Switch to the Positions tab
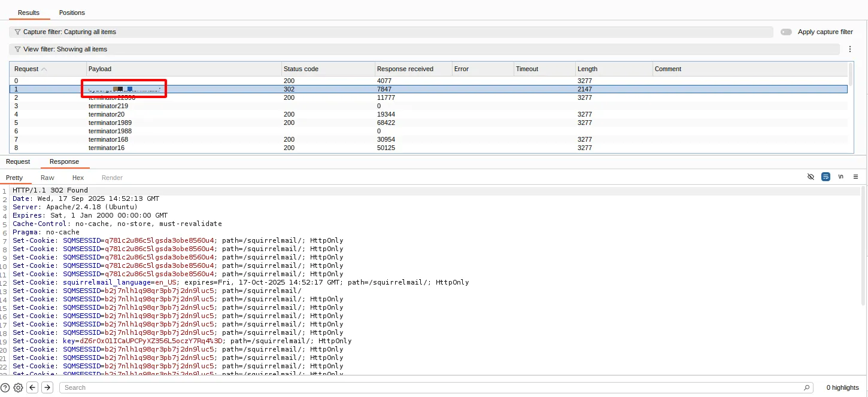This screenshot has width=868, height=397. tap(72, 13)
